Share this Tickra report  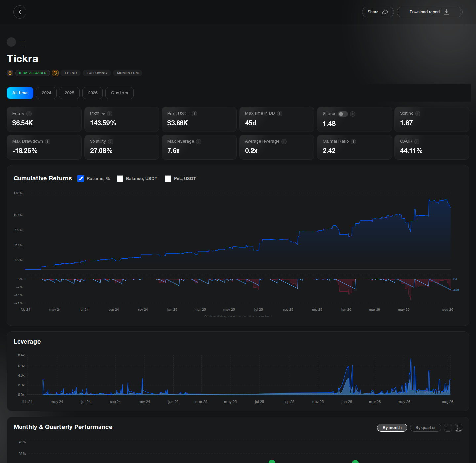[378, 12]
